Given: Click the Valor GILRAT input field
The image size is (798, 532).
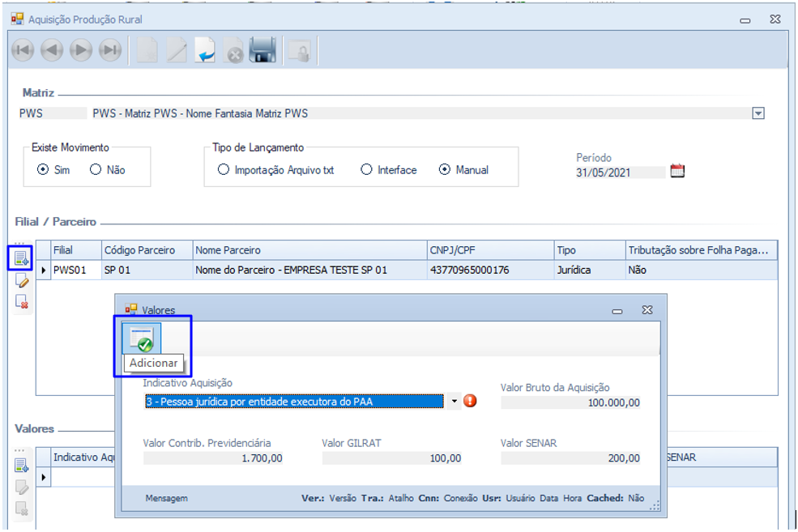Looking at the screenshot, I should pyautogui.click(x=392, y=458).
